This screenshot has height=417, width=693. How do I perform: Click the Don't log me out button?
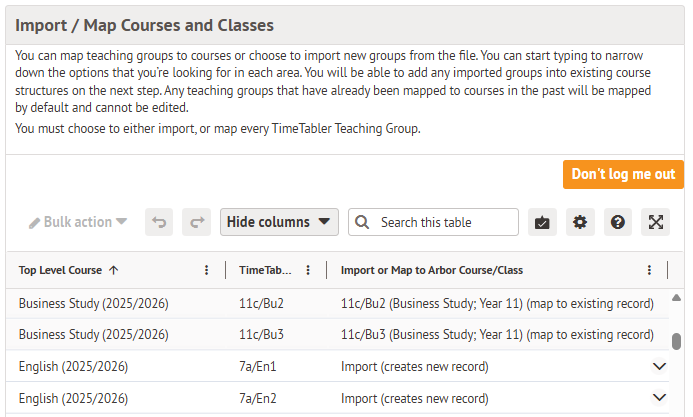click(623, 174)
